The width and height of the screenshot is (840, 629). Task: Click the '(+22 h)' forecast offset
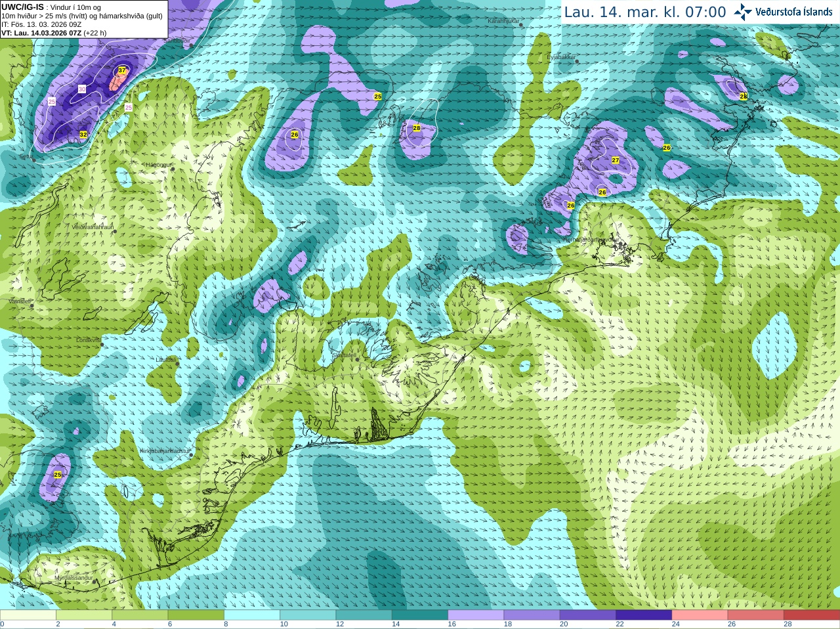95,33
